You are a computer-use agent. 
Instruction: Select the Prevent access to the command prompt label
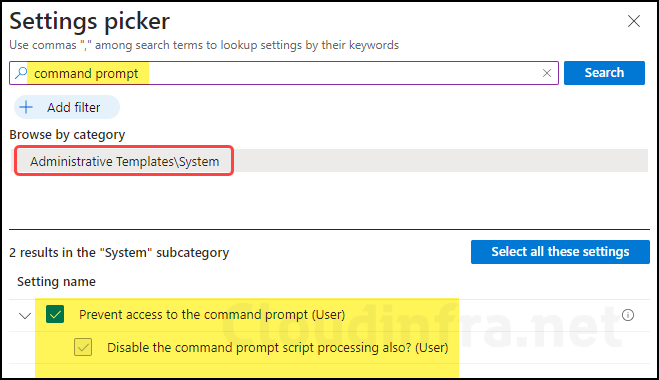[x=212, y=314]
